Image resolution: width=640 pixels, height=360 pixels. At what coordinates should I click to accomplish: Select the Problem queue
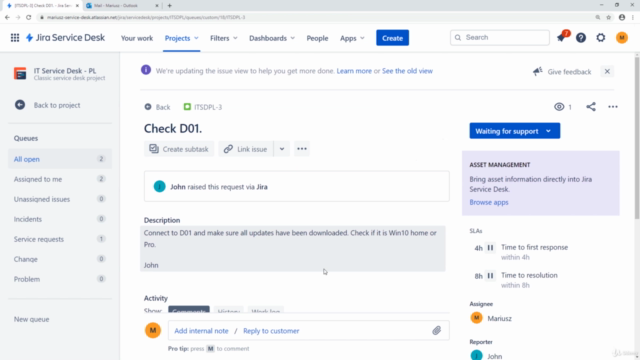tap(60, 279)
